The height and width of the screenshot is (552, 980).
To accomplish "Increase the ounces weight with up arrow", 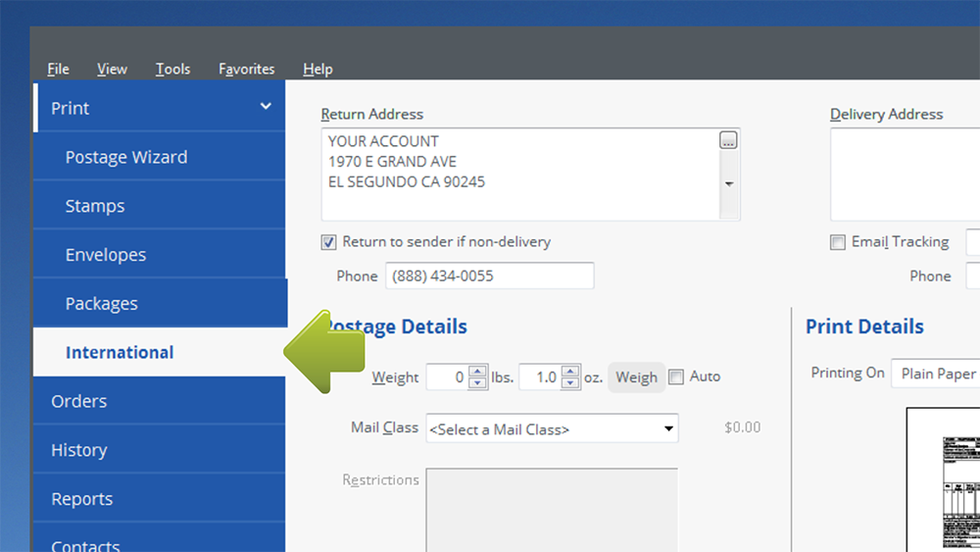I will tap(570, 371).
